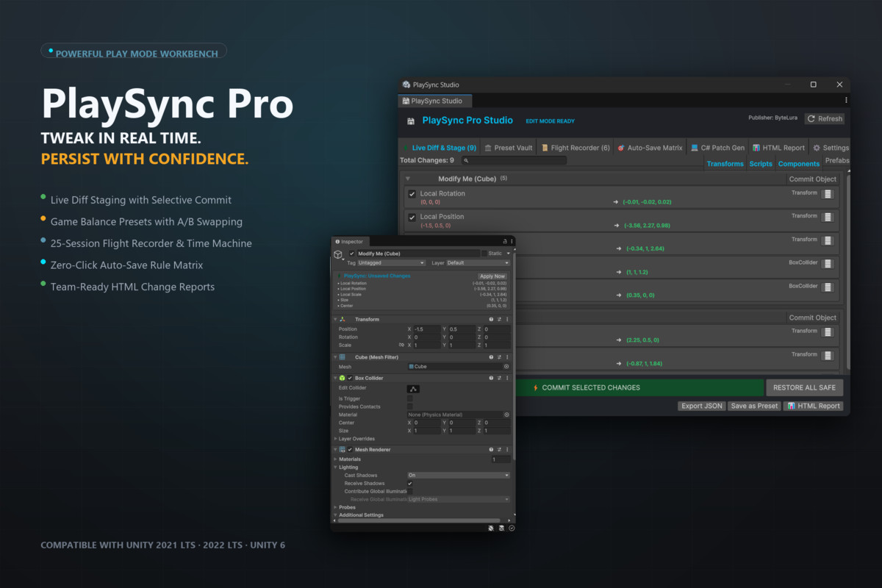Expand the Probes foldout
882x588 pixels.
pyautogui.click(x=336, y=507)
